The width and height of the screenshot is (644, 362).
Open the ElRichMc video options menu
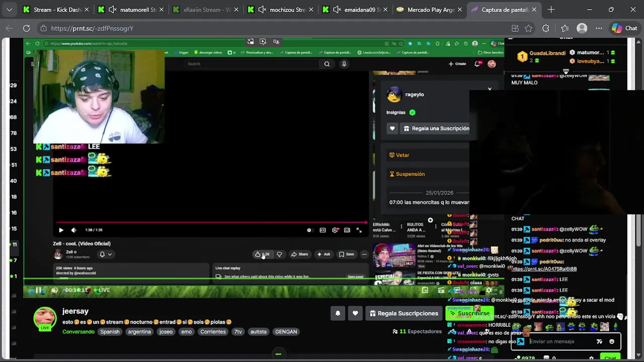pos(401,227)
